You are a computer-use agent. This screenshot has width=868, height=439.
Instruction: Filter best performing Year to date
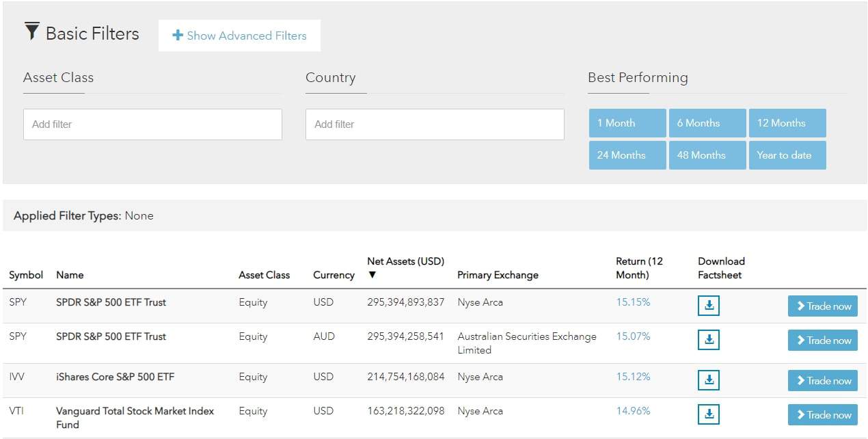pos(787,155)
